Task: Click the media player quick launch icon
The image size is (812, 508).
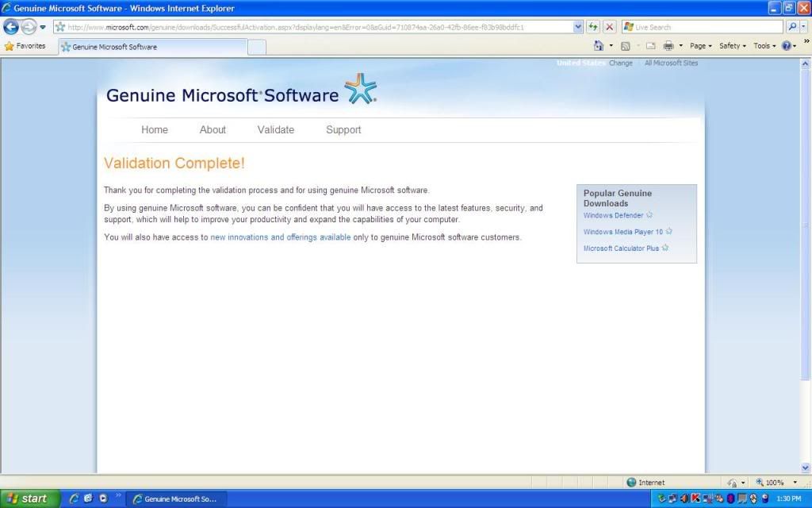Action: tap(103, 498)
